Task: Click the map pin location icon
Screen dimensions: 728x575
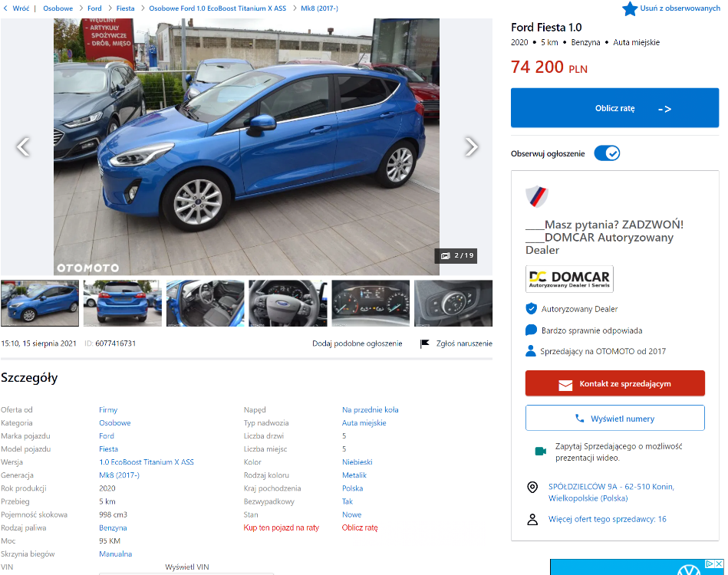Action: point(532,487)
